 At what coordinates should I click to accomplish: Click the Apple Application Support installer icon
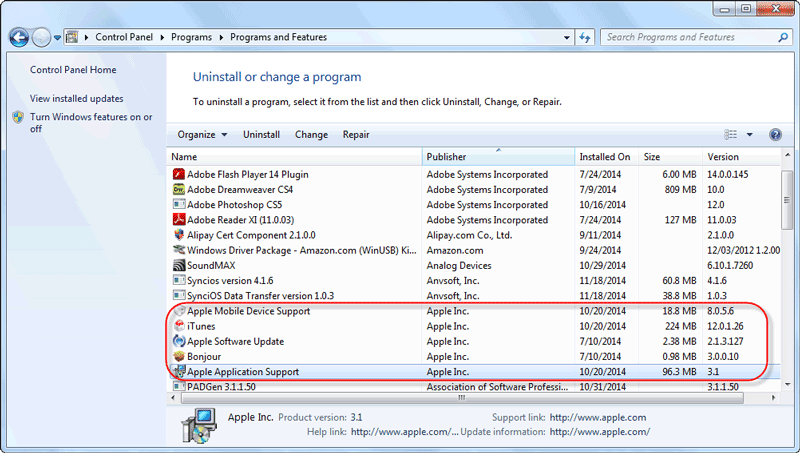tap(179, 372)
